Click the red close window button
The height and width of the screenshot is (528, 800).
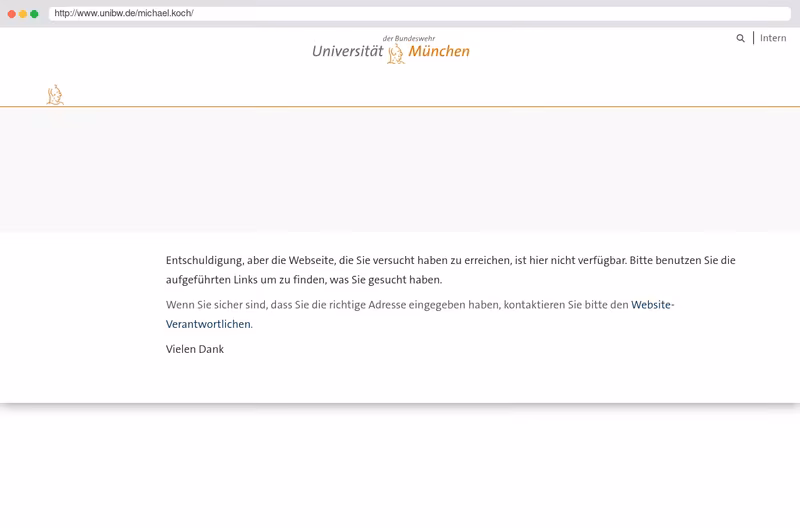click(12, 14)
